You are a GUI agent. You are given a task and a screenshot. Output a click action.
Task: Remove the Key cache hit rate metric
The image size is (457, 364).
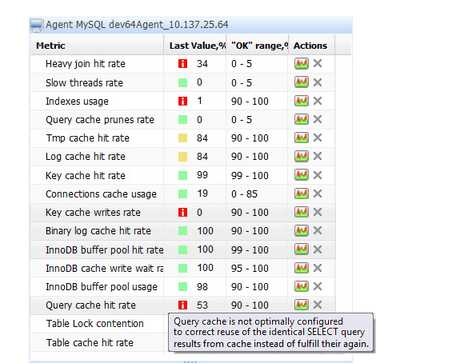tap(318, 175)
